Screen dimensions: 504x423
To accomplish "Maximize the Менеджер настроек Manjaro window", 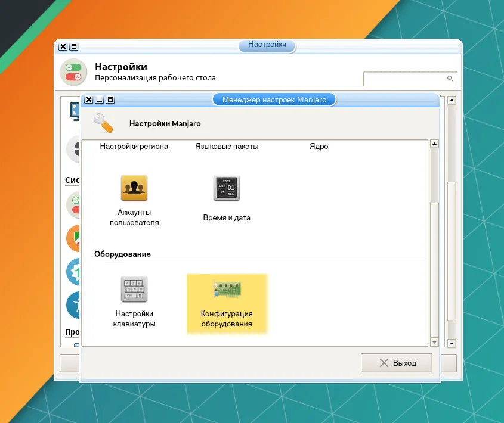I will coord(110,100).
